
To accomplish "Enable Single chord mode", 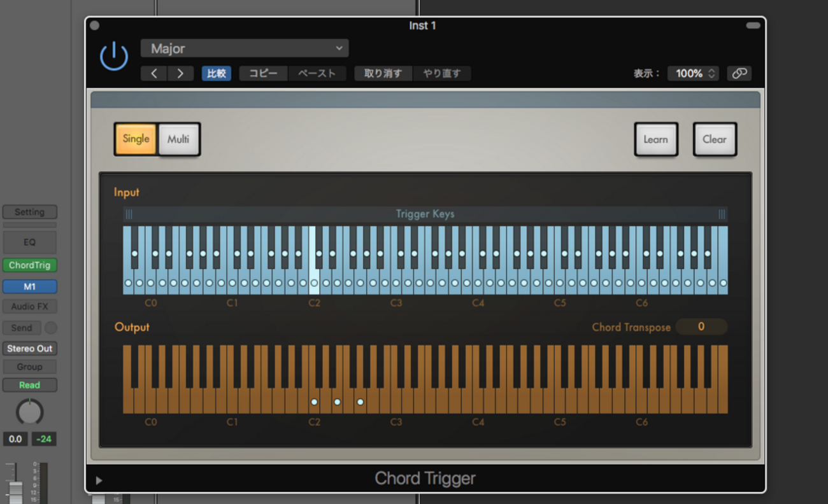I will (136, 139).
